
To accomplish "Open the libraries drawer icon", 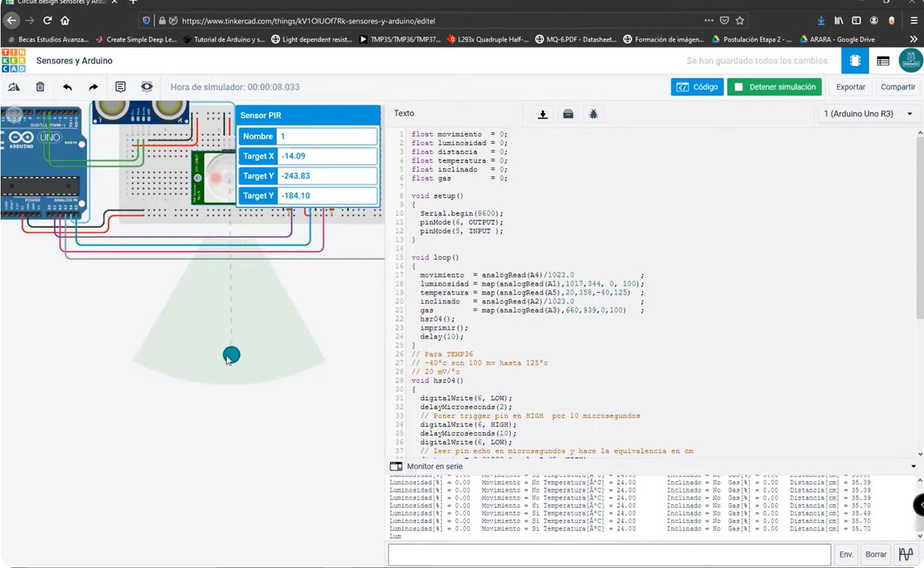I will [568, 114].
